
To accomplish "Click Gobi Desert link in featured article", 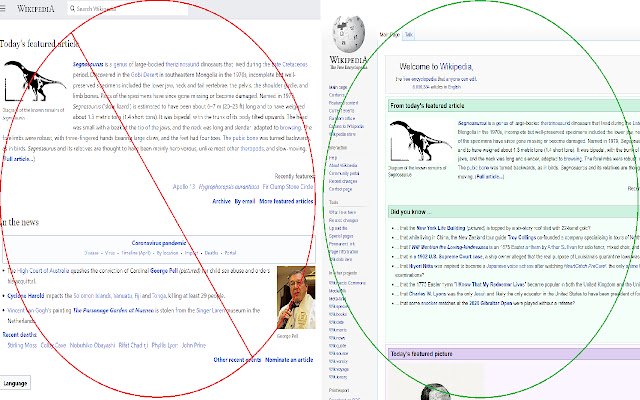I will [145, 75].
